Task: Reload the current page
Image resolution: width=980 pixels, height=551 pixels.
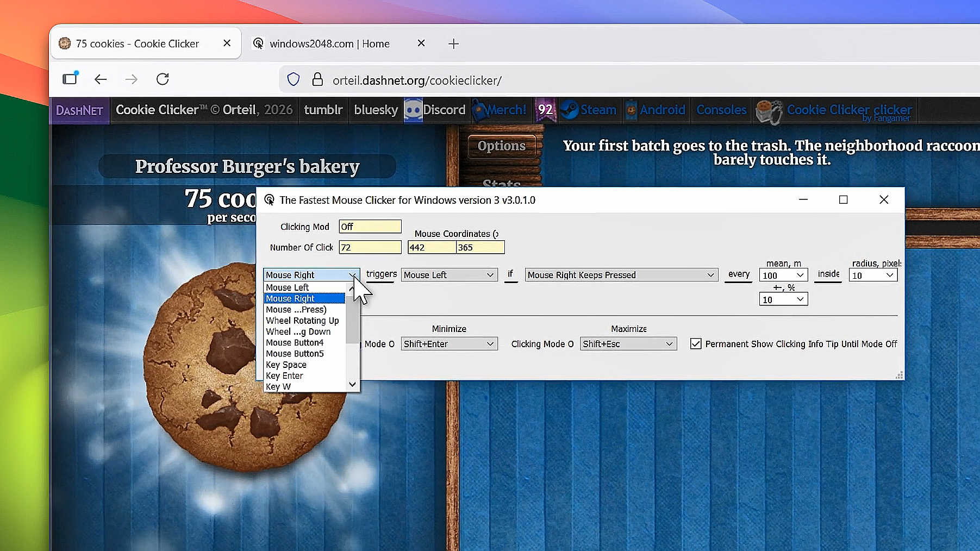Action: [x=162, y=79]
